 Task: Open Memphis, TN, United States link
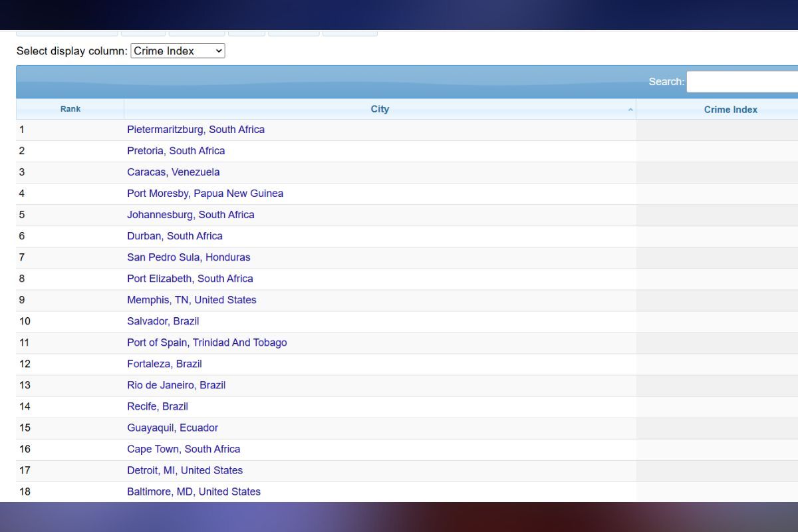pyautogui.click(x=192, y=300)
